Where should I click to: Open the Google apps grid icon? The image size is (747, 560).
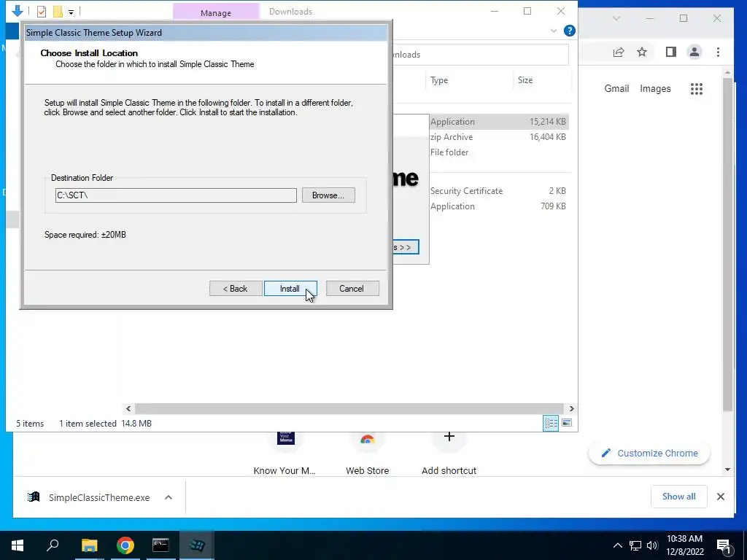[697, 88]
